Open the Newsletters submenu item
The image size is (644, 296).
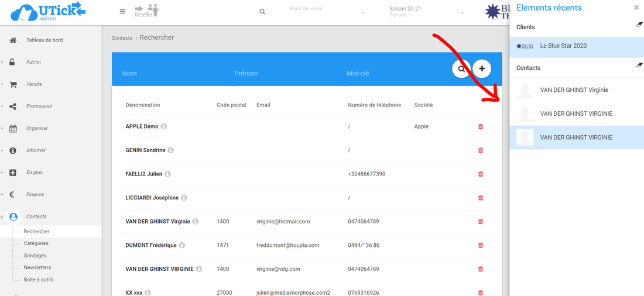37,267
